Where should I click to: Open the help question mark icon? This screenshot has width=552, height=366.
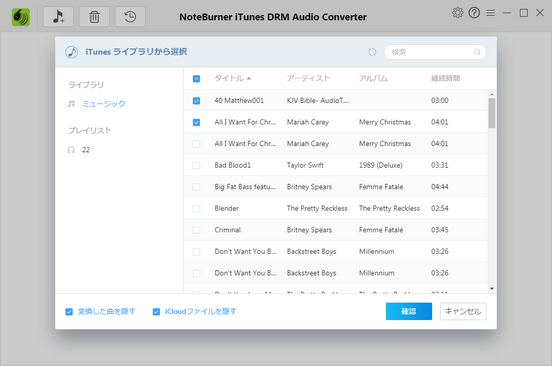(474, 13)
